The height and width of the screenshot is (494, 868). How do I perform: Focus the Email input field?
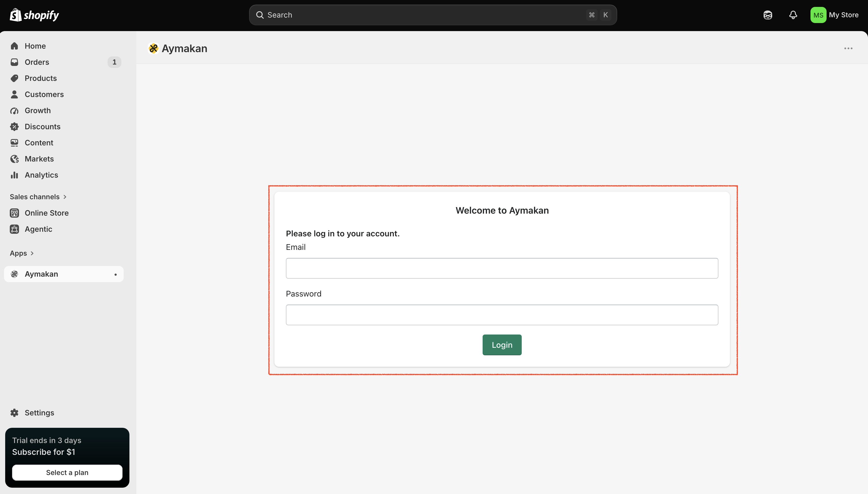click(502, 268)
